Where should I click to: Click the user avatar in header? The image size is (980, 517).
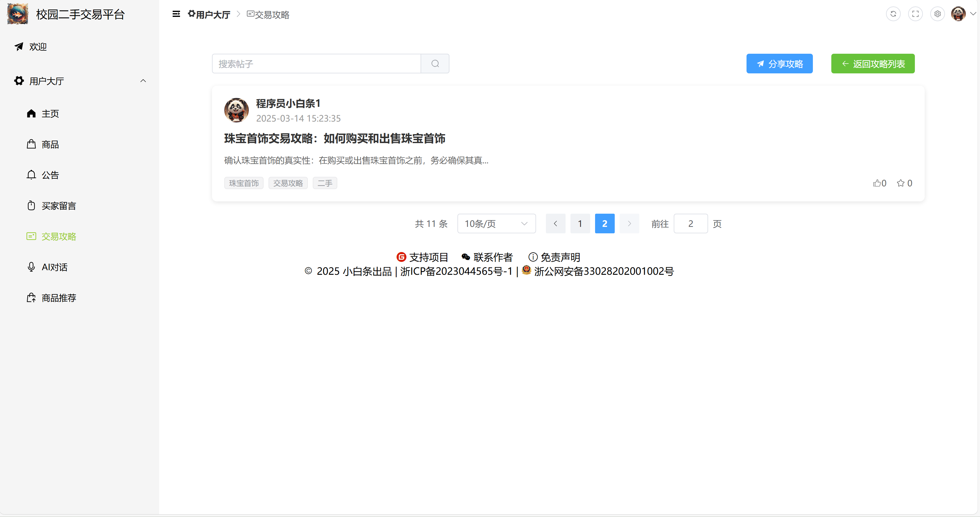point(958,14)
